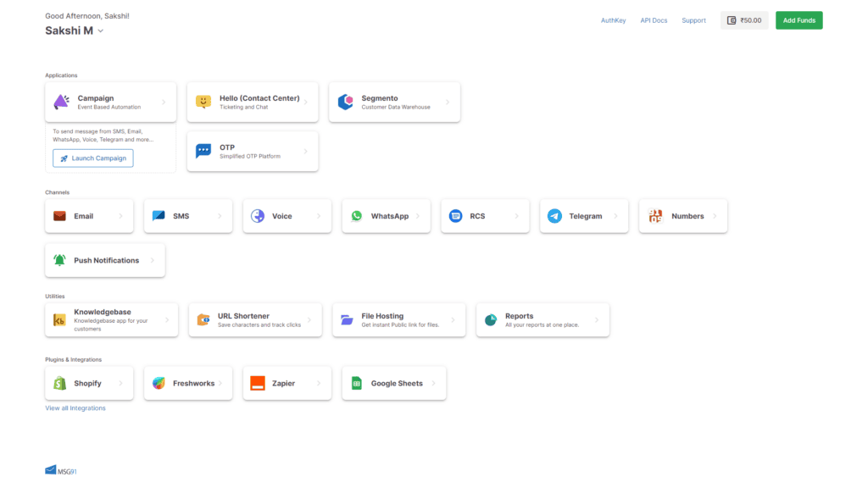
Task: Click the chevron on Campaign card
Action: tap(164, 102)
